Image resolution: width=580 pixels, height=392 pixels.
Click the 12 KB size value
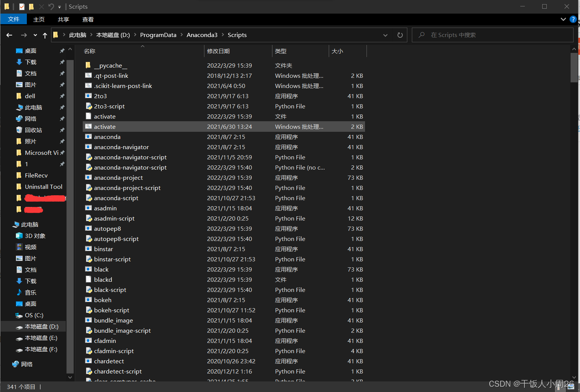355,218
